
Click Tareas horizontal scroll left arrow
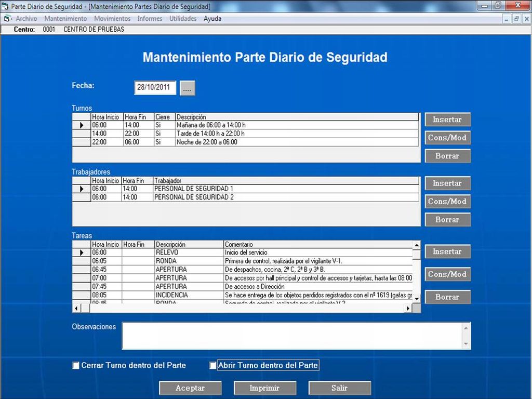click(76, 308)
